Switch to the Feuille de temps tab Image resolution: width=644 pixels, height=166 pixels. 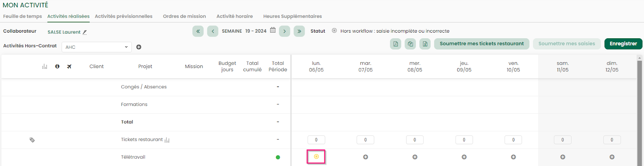(x=23, y=17)
